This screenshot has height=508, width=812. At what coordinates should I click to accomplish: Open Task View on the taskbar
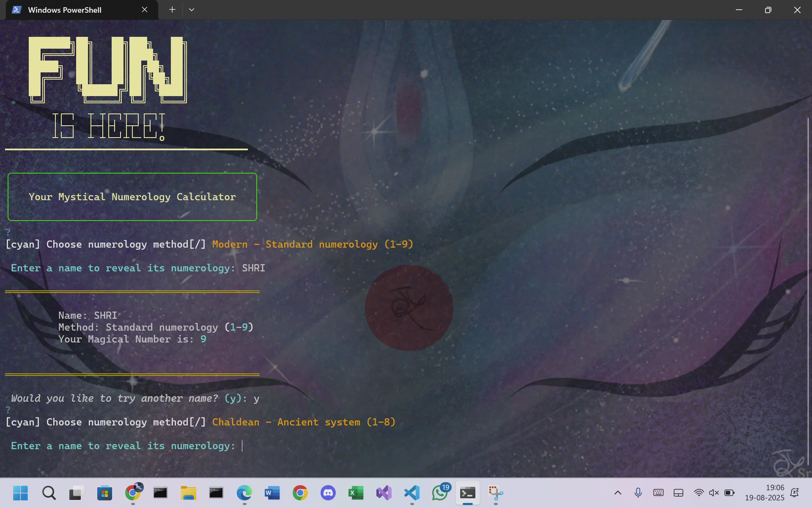[x=77, y=493]
